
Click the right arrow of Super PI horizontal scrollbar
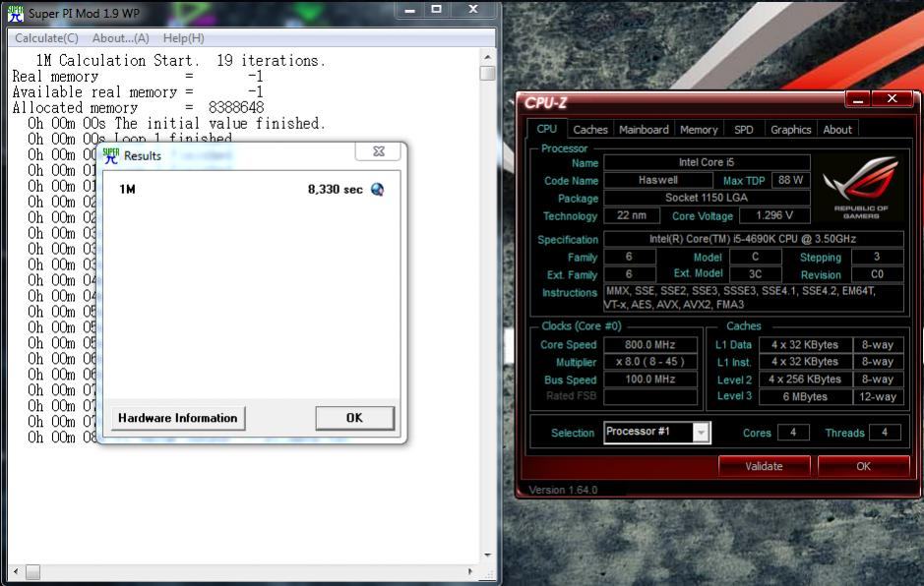pos(469,571)
